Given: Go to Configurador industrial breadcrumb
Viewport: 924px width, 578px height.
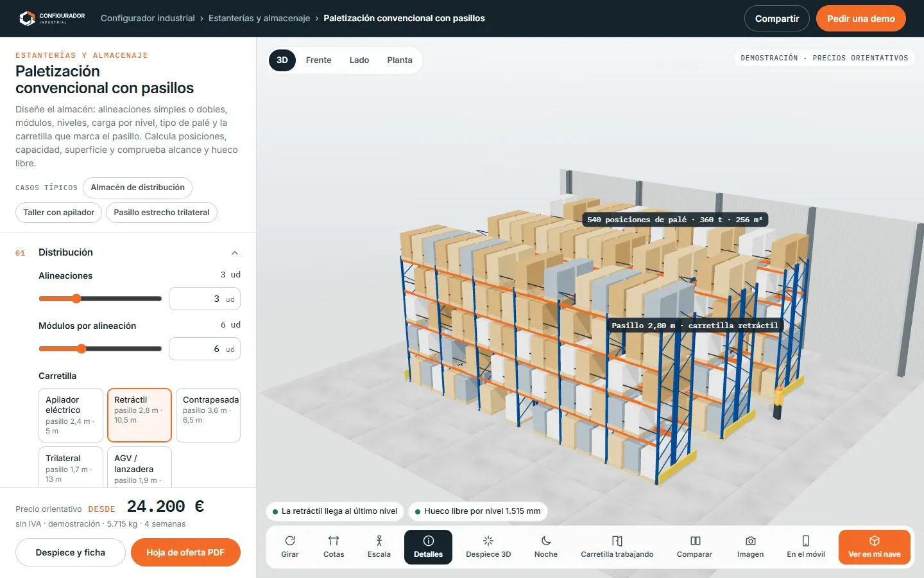Looking at the screenshot, I should pyautogui.click(x=148, y=18).
